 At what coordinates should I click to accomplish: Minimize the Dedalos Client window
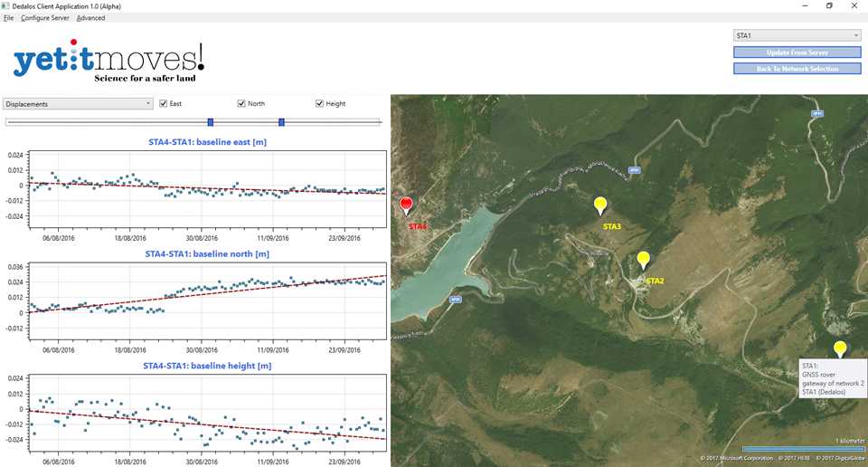805,6
